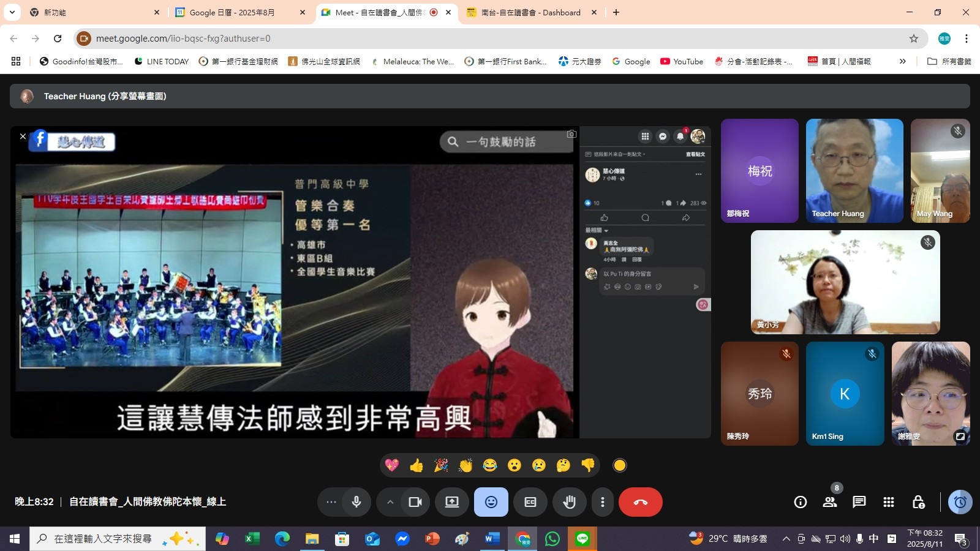Expand camera settings chevron arrow
The image size is (980, 551).
pos(390,502)
